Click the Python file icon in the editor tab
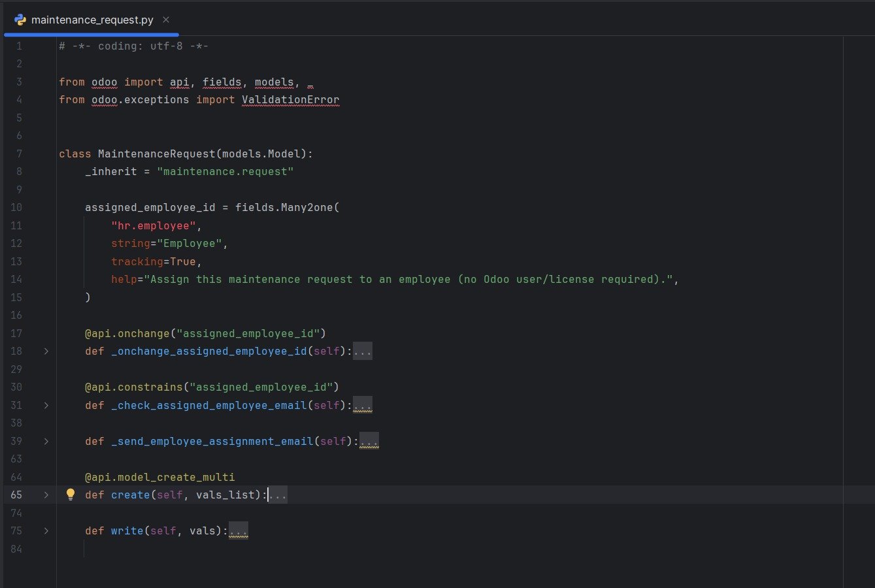This screenshot has width=875, height=588. pos(19,20)
